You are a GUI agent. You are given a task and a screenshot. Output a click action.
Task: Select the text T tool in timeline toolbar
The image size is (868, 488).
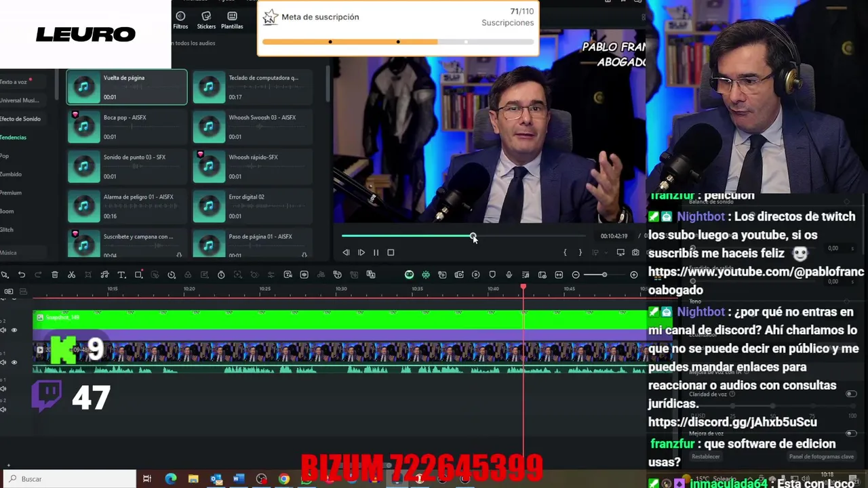point(121,274)
